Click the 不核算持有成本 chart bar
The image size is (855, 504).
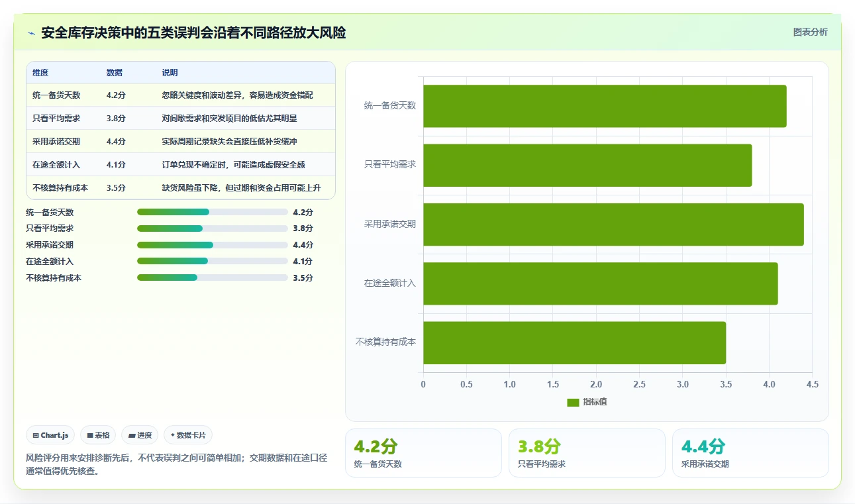[x=575, y=343]
